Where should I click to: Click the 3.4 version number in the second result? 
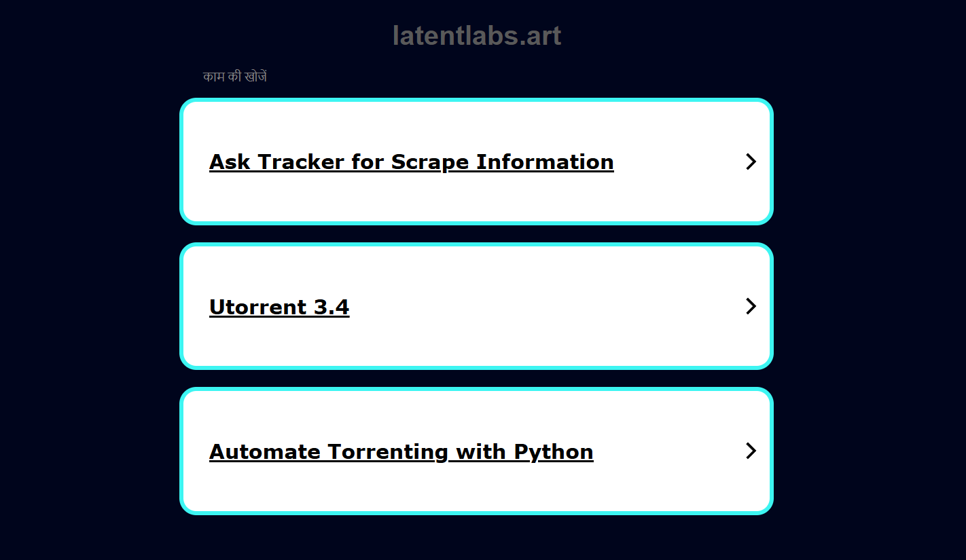click(x=332, y=307)
